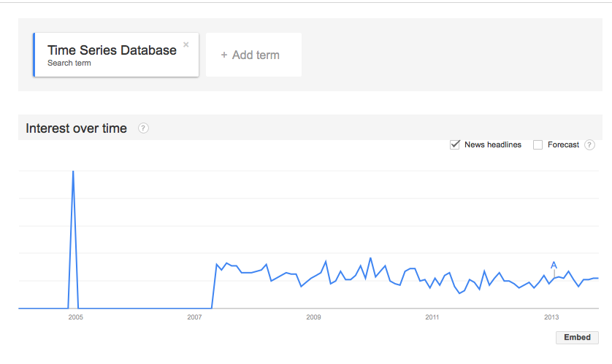Image resolution: width=612 pixels, height=364 pixels.
Task: Click the 2011 label on the time axis
Action: [x=432, y=317]
